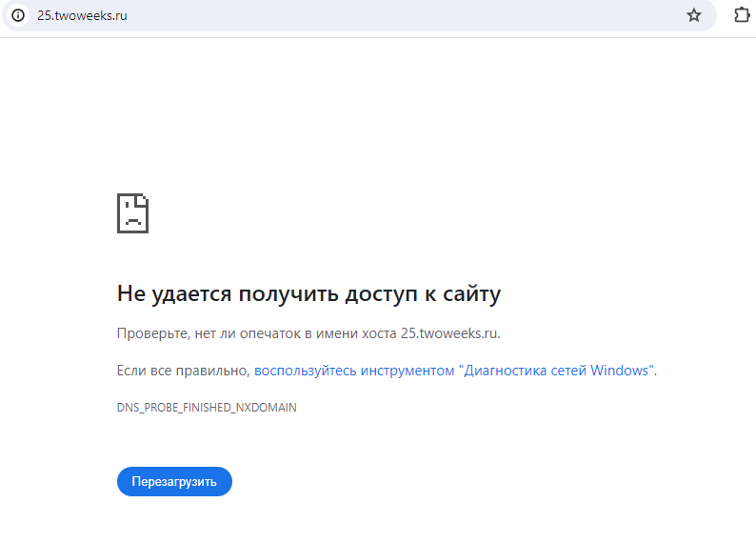Open the Extensions puzzle icon
The image size is (756, 543).
coord(742,15)
